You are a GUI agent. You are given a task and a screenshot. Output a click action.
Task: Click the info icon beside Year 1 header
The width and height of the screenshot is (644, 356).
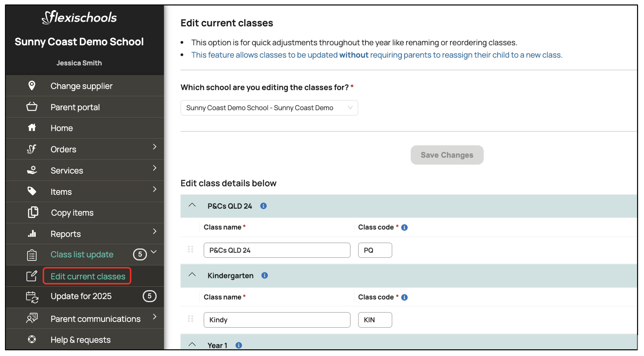pyautogui.click(x=239, y=345)
